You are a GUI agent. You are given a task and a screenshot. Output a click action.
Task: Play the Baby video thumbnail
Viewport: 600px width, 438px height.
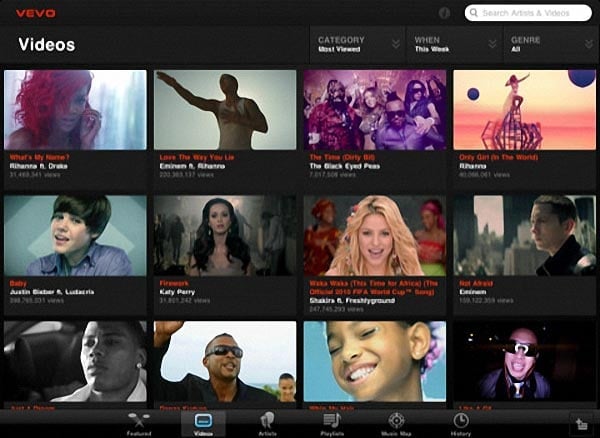click(75, 236)
